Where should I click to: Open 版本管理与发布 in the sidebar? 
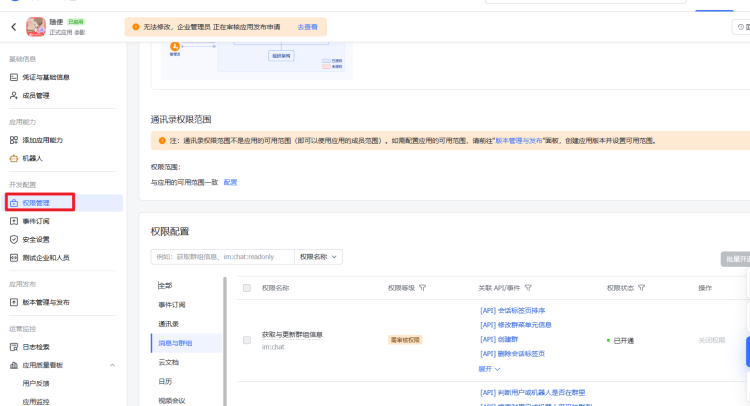tap(46, 302)
